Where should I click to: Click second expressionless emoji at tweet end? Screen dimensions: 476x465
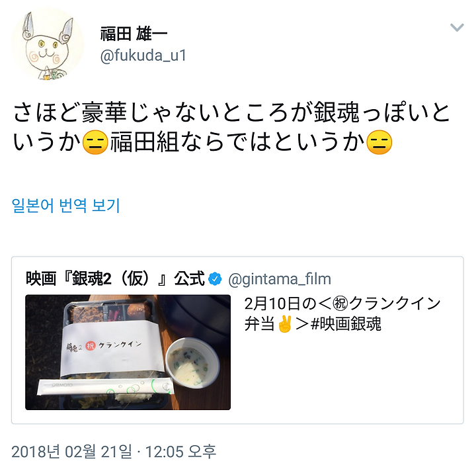379,142
